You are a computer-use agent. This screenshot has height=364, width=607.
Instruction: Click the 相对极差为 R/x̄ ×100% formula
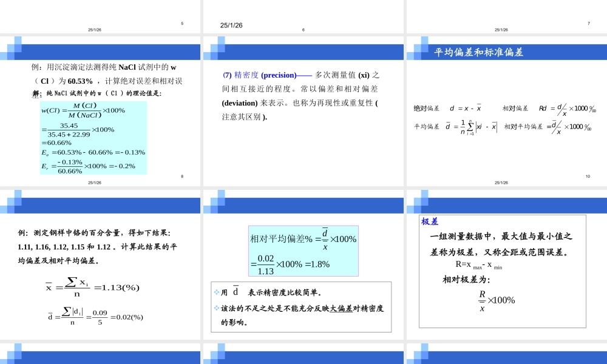coord(496,300)
